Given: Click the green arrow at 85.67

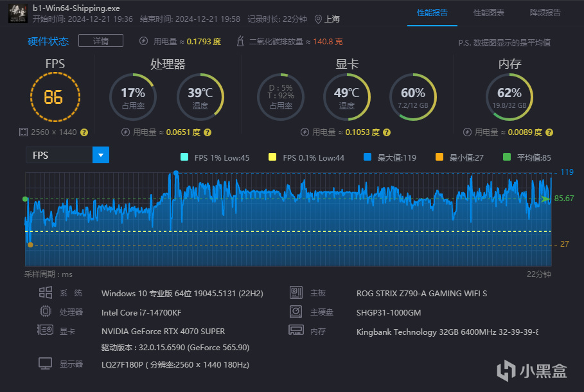Looking at the screenshot, I should [545, 199].
